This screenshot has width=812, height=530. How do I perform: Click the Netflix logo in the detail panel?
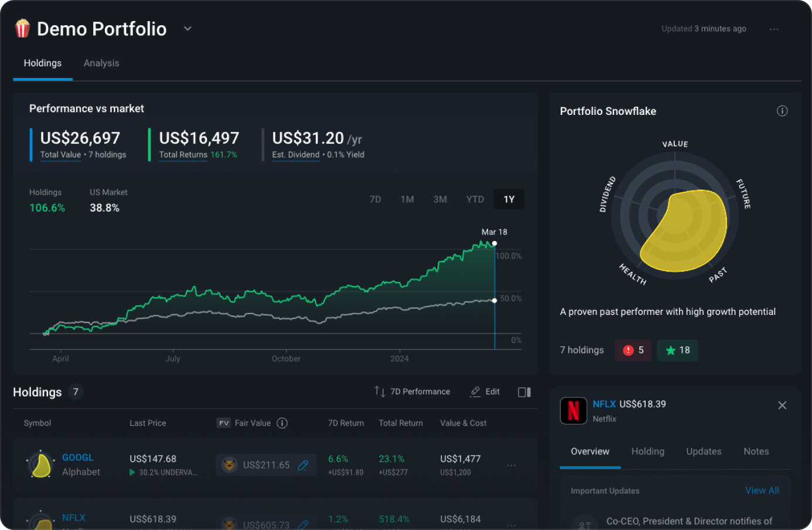click(573, 410)
